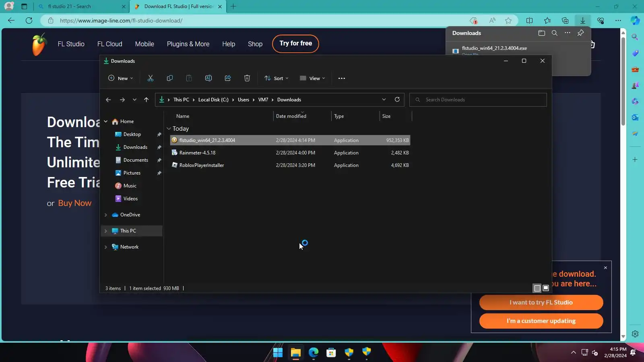Open Plugins & More menu on website
644x362 pixels.
click(188, 44)
